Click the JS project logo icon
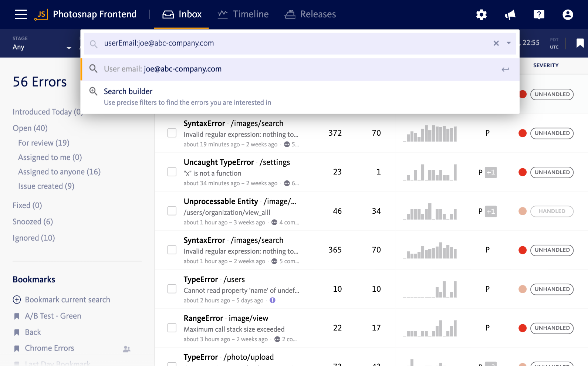 (x=41, y=14)
